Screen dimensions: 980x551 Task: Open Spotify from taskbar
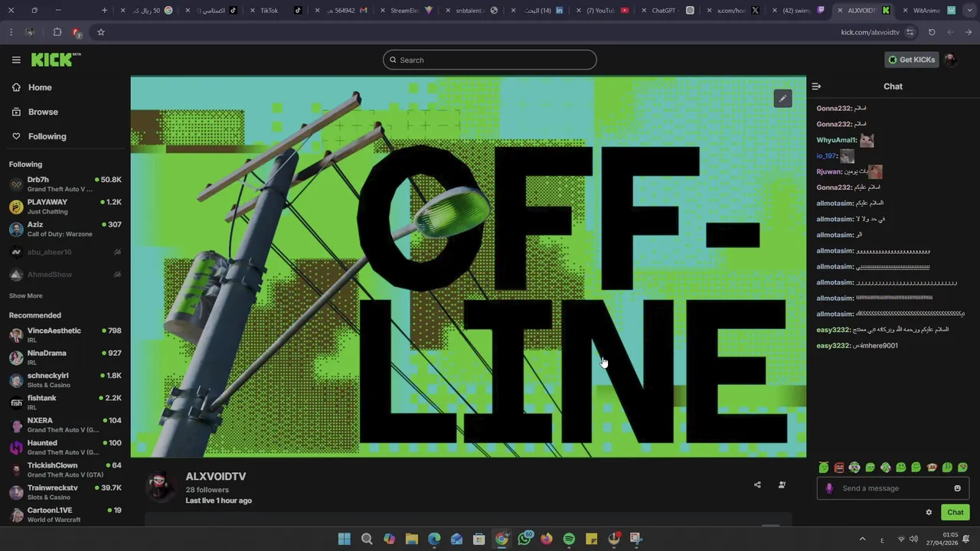pyautogui.click(x=569, y=539)
